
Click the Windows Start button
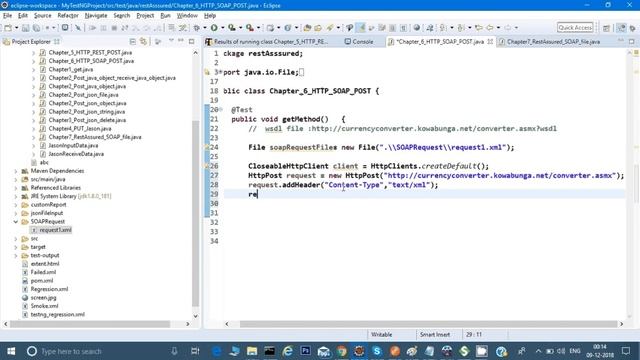tap(11, 351)
